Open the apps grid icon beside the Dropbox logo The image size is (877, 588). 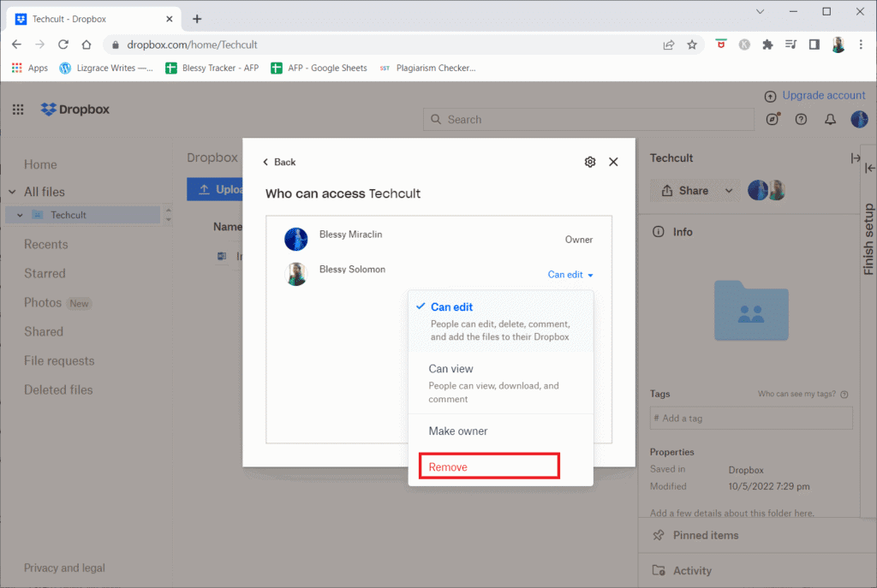point(17,110)
